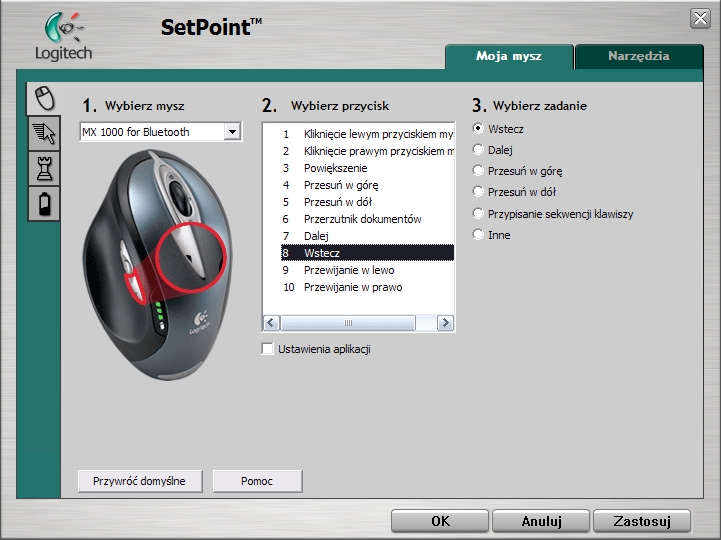Image resolution: width=721 pixels, height=540 pixels.
Task: Open the mouse buttons settings sidebar icon
Action: [44, 98]
